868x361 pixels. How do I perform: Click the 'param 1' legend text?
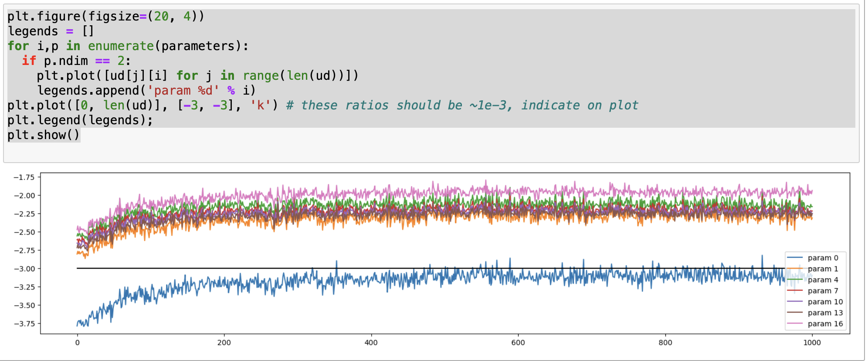(823, 269)
